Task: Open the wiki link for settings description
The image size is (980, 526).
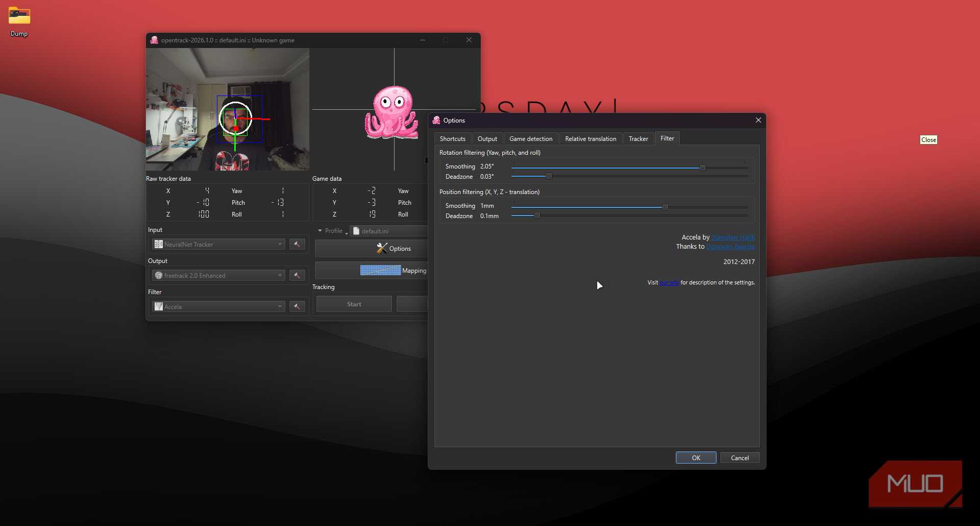Action: point(669,282)
